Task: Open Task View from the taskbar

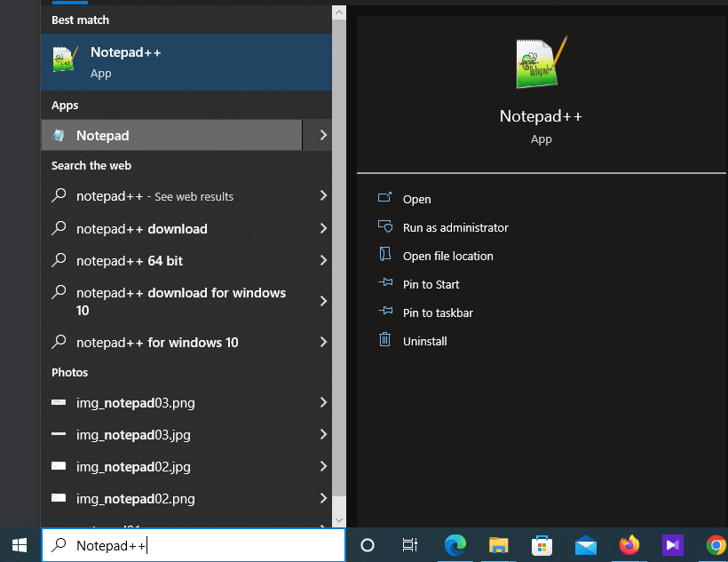Action: tap(409, 545)
